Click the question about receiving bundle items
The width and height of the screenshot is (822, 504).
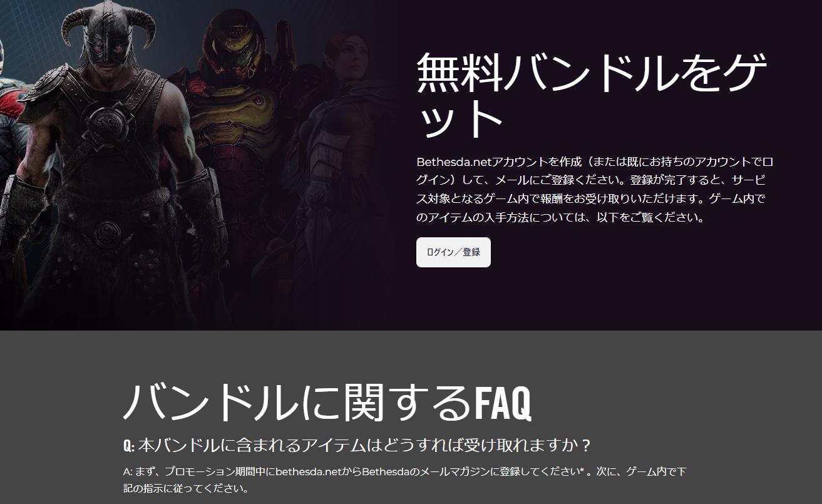357,445
